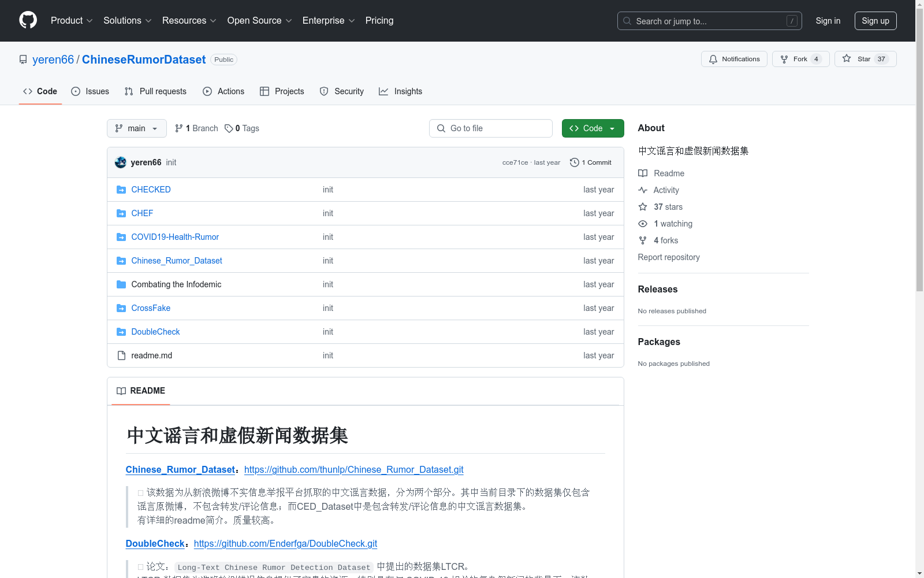
Task: Expand the Resources menu
Action: coord(189,21)
